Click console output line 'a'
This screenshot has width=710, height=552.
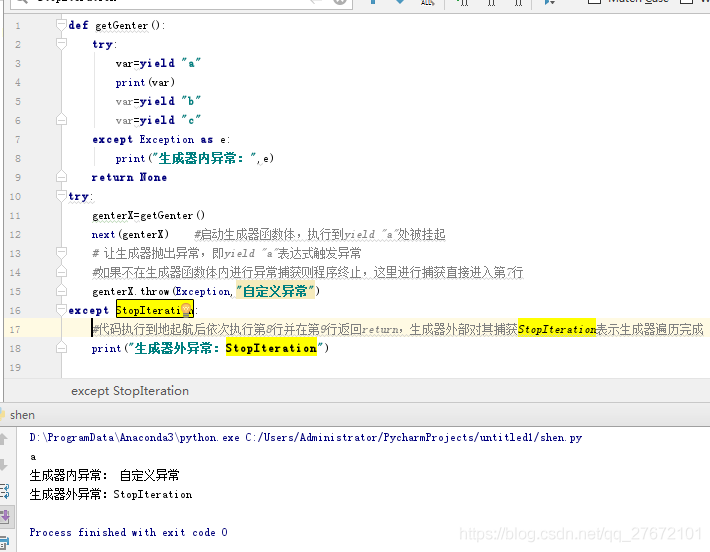point(33,456)
